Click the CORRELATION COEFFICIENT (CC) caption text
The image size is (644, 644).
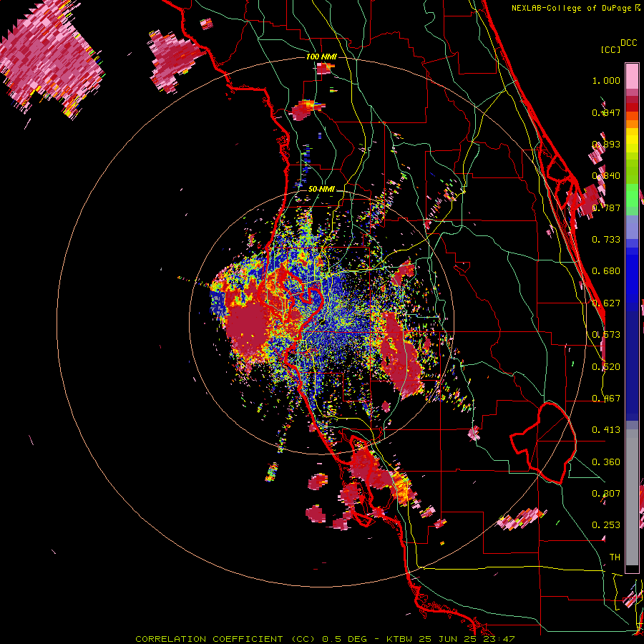(225, 639)
